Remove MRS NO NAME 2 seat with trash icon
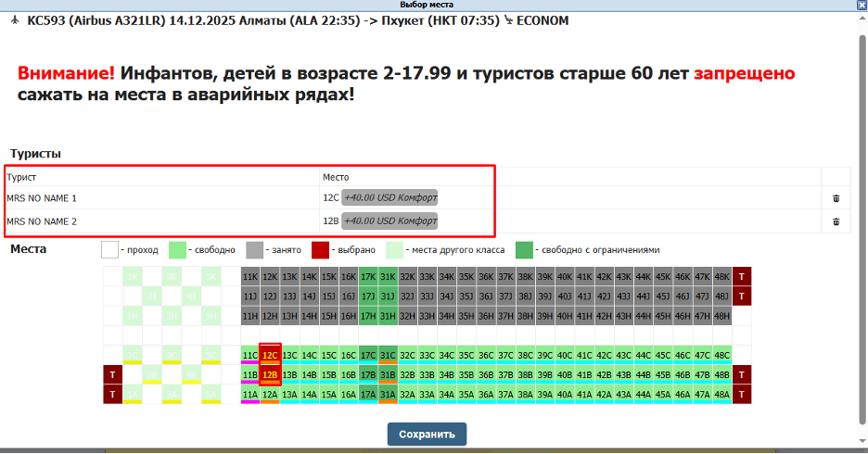The image size is (868, 454). pyautogui.click(x=836, y=221)
